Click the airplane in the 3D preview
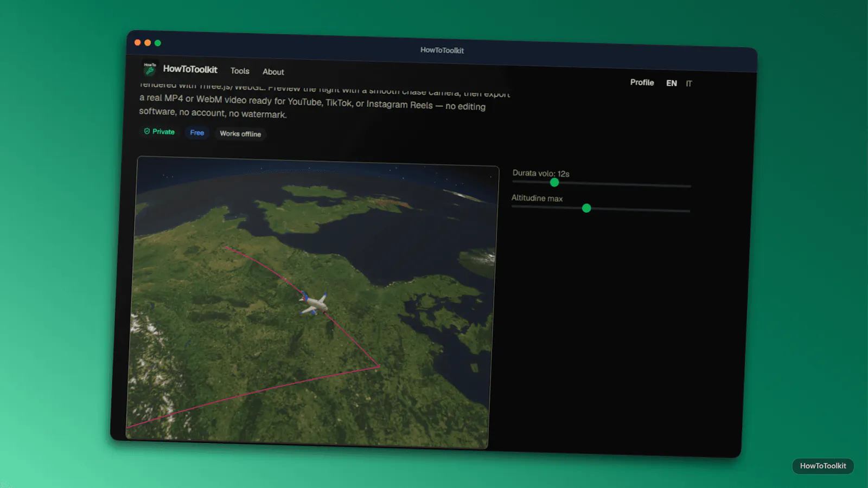The height and width of the screenshot is (488, 868). (x=314, y=304)
